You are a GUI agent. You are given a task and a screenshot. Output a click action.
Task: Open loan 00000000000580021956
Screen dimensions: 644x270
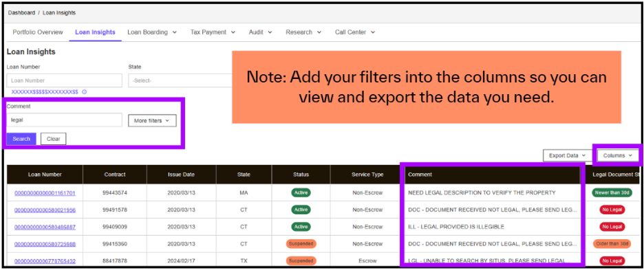click(x=45, y=210)
